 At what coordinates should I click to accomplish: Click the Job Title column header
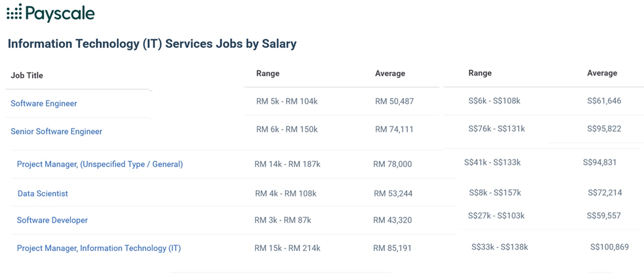[x=27, y=76]
